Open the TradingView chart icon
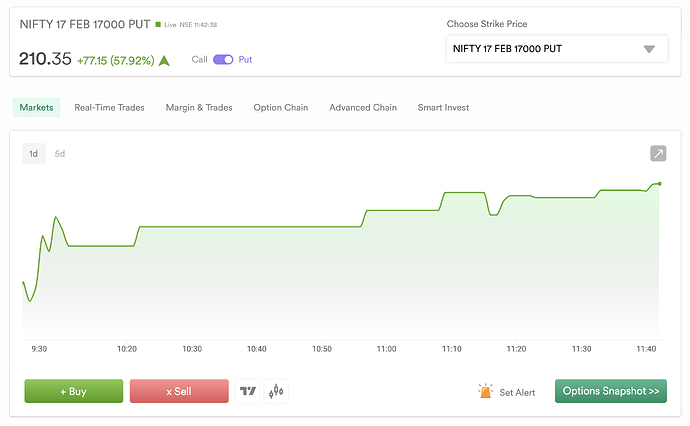Viewport: 690px width, 426px height. (247, 391)
